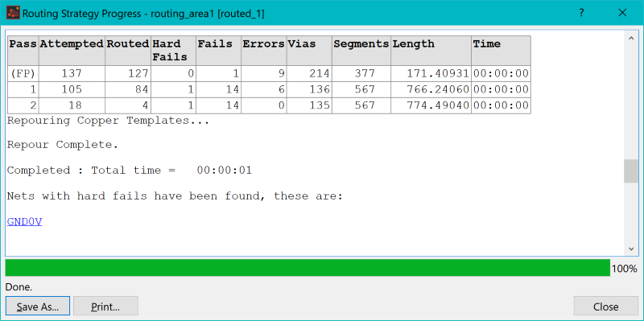The width and height of the screenshot is (644, 321).
Task: Click the 774.49040 length cell
Action: (x=431, y=105)
